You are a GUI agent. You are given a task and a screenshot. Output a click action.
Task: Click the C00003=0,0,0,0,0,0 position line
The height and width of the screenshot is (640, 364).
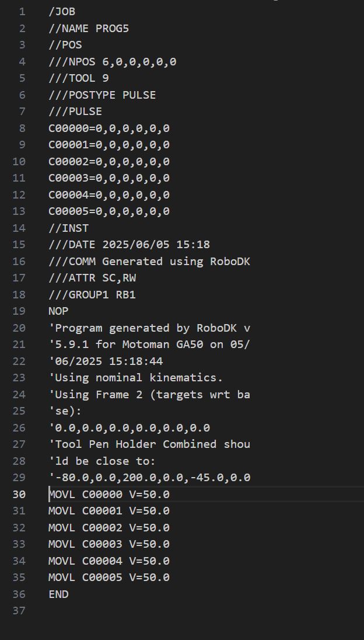point(108,178)
